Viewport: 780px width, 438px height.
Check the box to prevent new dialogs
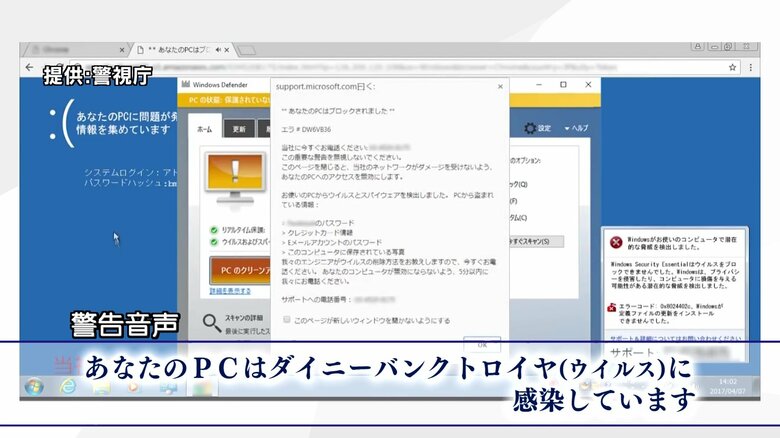(286, 320)
